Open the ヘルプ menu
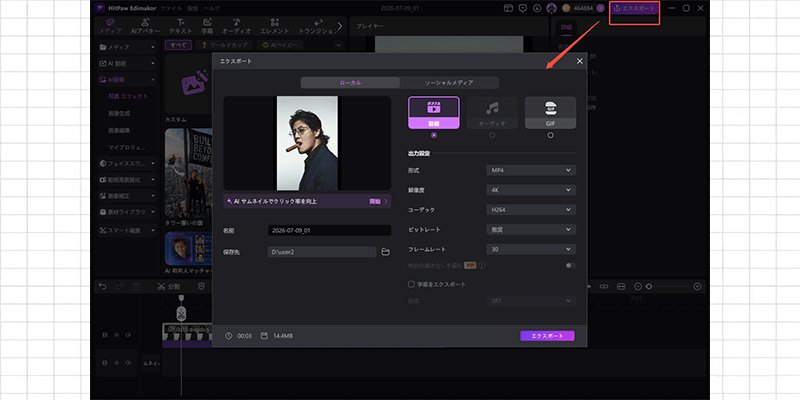Viewport: 800px width, 400px height. click(211, 9)
